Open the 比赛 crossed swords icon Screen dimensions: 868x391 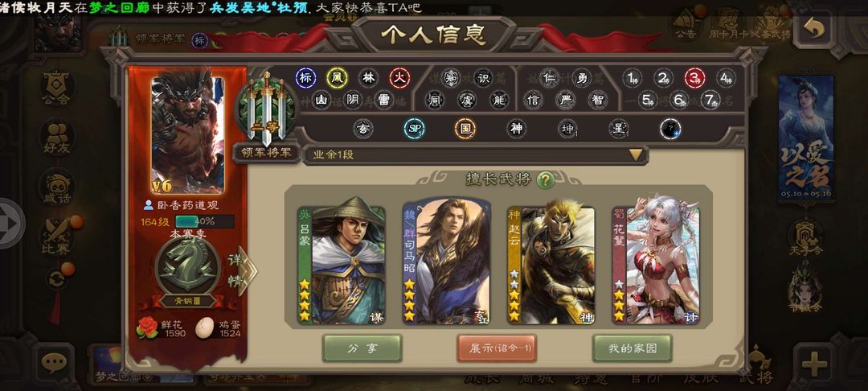57,237
